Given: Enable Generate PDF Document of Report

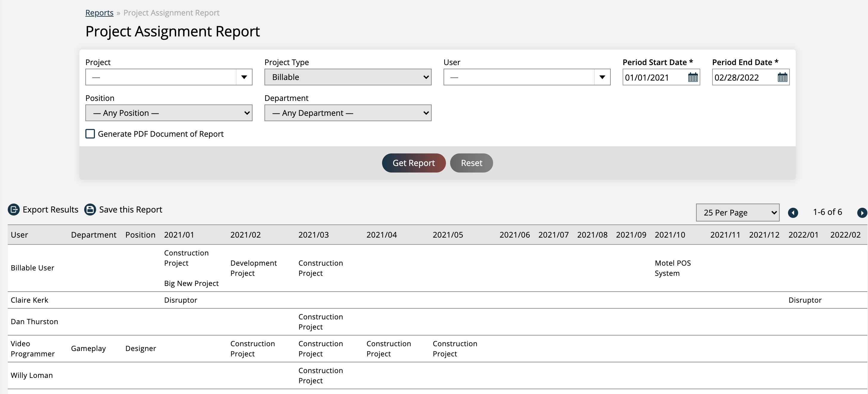Looking at the screenshot, I should (90, 134).
